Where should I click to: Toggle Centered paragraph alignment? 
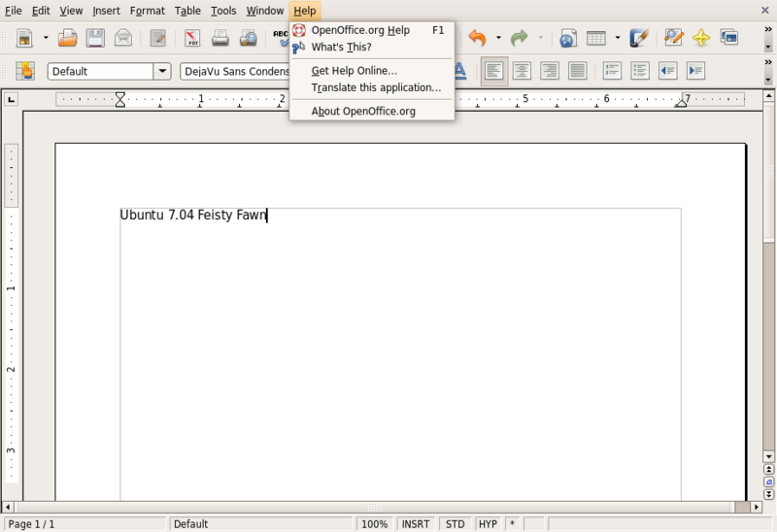click(x=522, y=71)
